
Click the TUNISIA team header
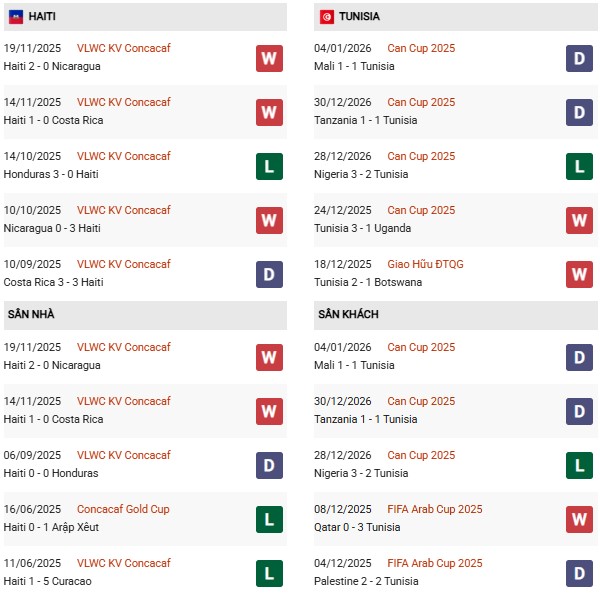359,17
